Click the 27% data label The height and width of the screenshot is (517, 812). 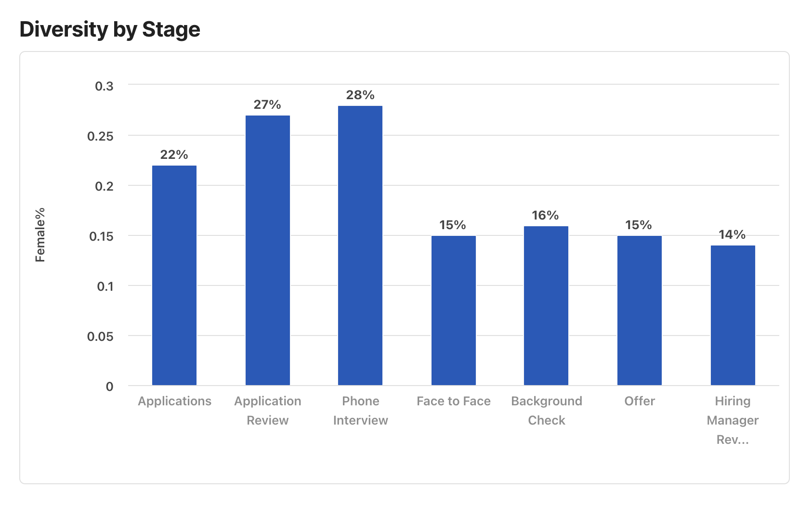(x=267, y=105)
